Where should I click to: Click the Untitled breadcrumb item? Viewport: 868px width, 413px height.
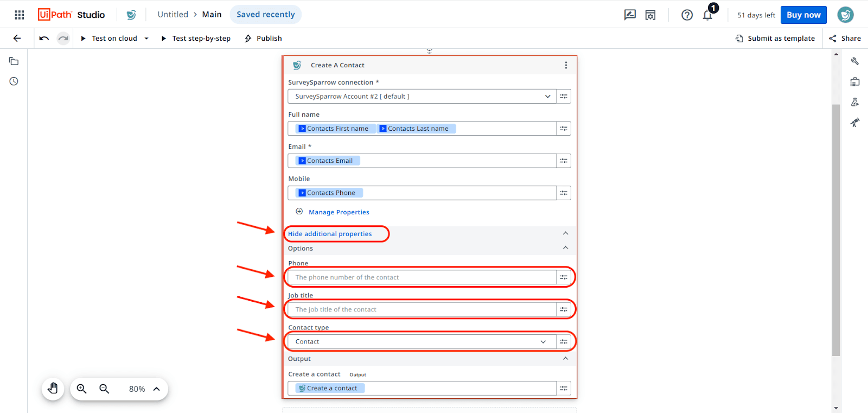click(173, 15)
